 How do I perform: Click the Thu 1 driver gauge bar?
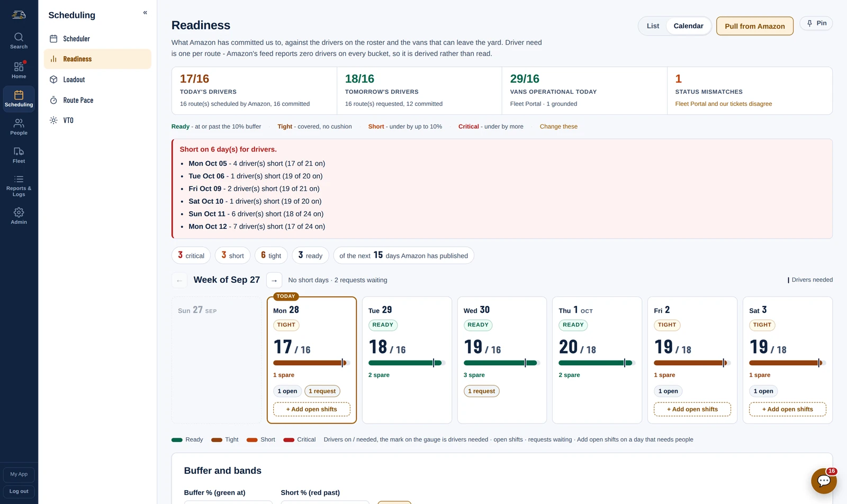point(597,363)
